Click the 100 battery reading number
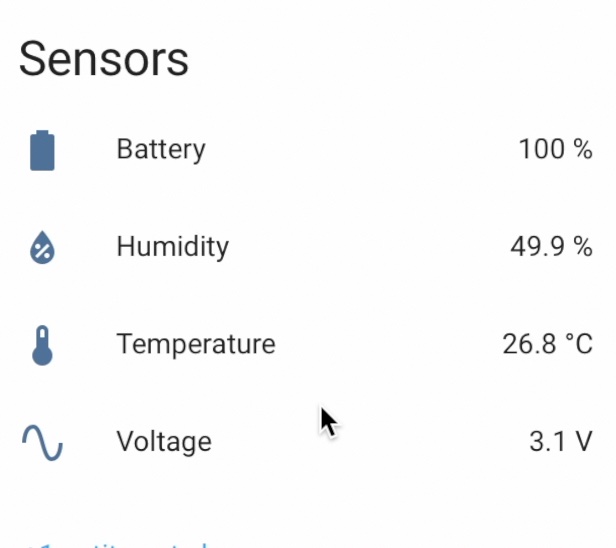This screenshot has width=616, height=548. coord(542,149)
